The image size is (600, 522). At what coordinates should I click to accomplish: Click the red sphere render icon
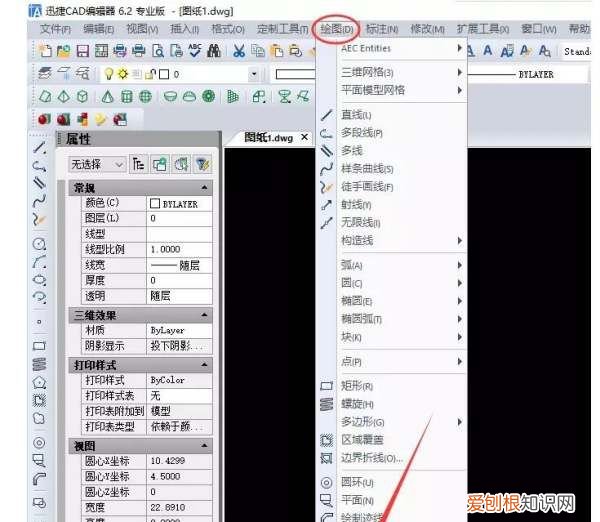coord(44,119)
